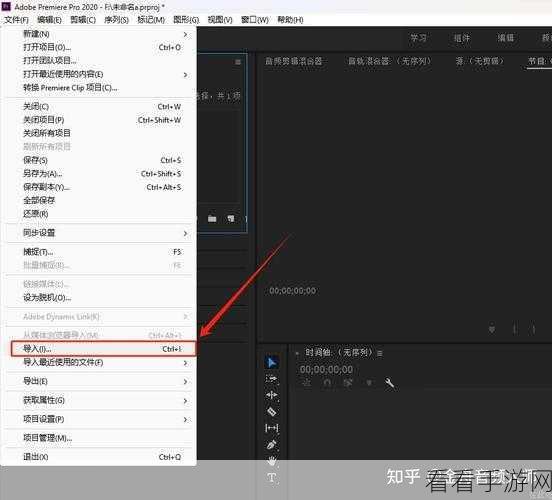552x500 pixels.
Task: Switch to the 编辑 workspace
Action: 506,37
